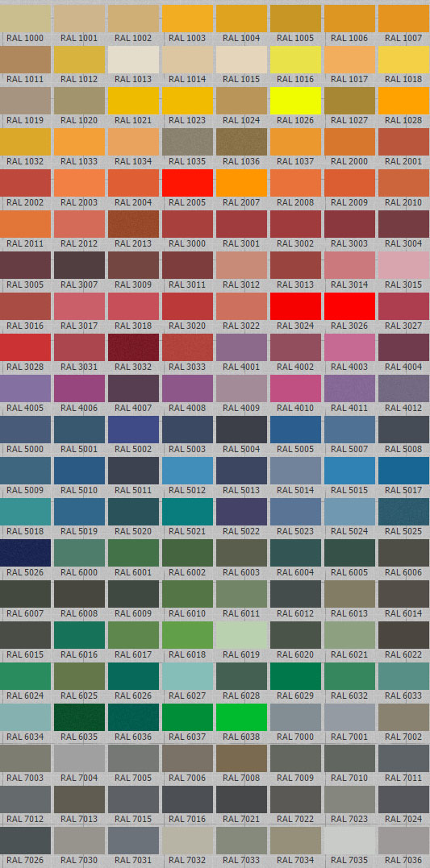Click the RAL 1028 label text
Image resolution: width=430 pixels, height=868 pixels.
pos(403,120)
